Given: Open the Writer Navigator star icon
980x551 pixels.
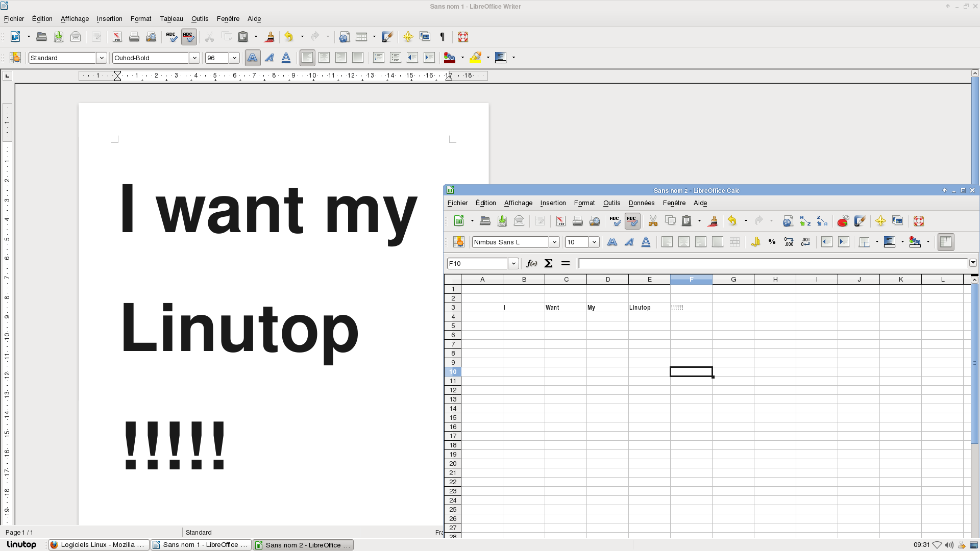Looking at the screenshot, I should pos(408,37).
